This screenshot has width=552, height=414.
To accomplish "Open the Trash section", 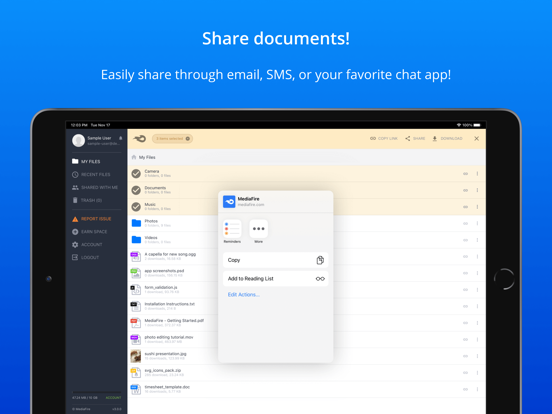I will (87, 200).
